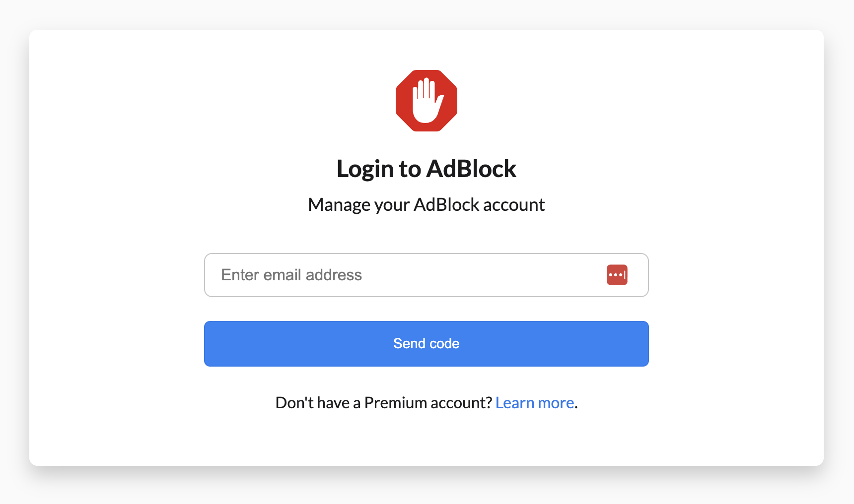Submit the login form via Send code
This screenshot has height=504, width=854.
426,344
